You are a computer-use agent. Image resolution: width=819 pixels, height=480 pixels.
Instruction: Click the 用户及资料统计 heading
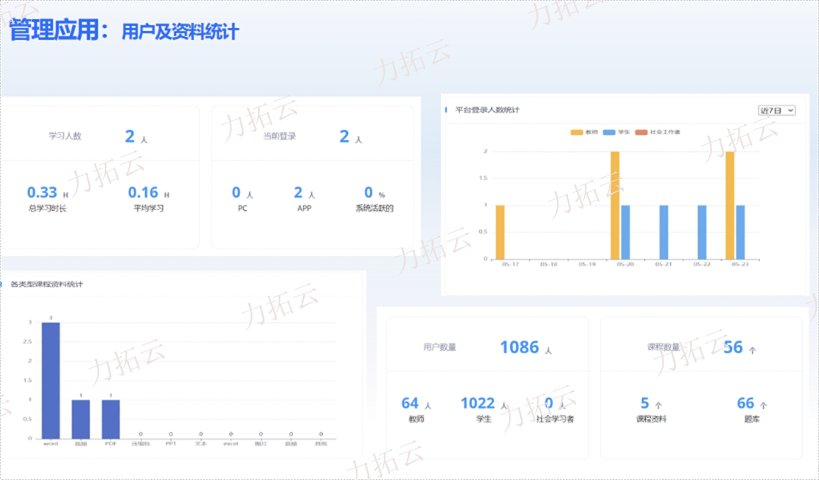(x=180, y=31)
